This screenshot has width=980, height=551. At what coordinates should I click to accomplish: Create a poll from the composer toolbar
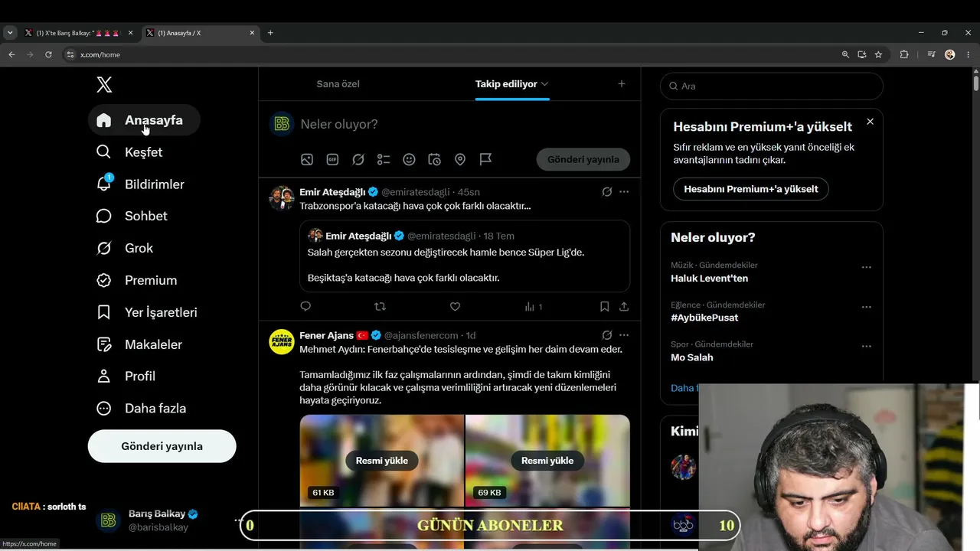click(384, 159)
